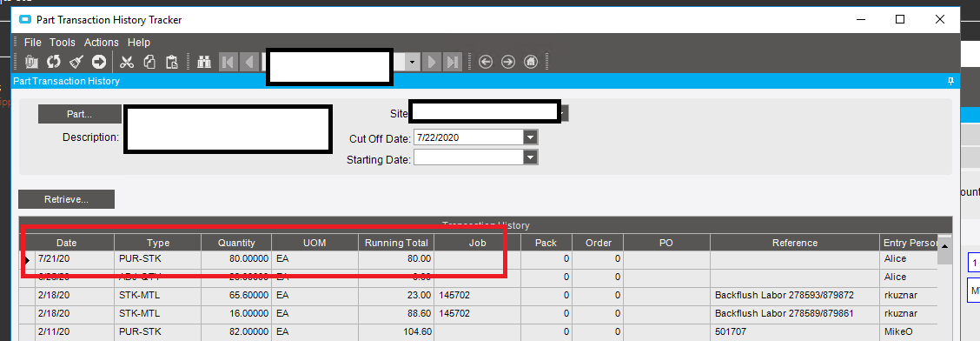Click running total 23.00 cell
This screenshot has width=980, height=341.
click(x=396, y=295)
